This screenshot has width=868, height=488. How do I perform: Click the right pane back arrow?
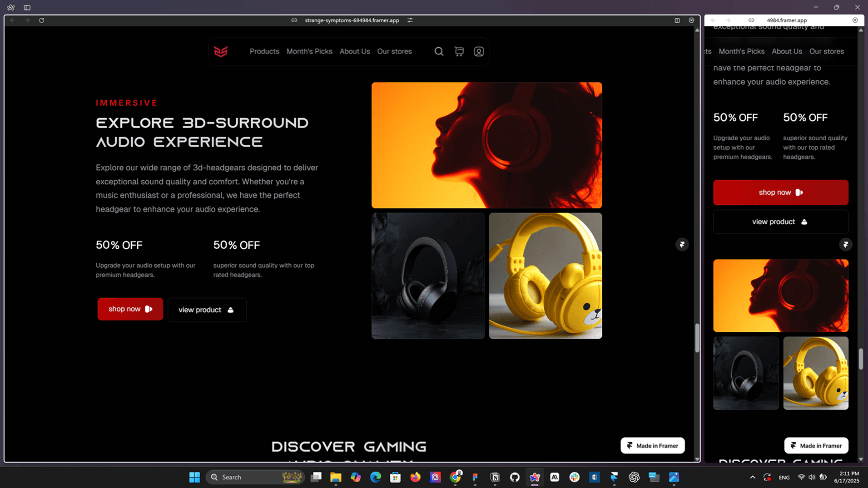[713, 20]
